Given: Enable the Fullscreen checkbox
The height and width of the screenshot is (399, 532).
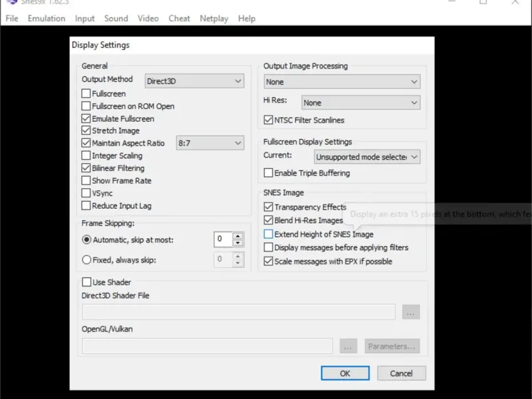Looking at the screenshot, I should [86, 93].
